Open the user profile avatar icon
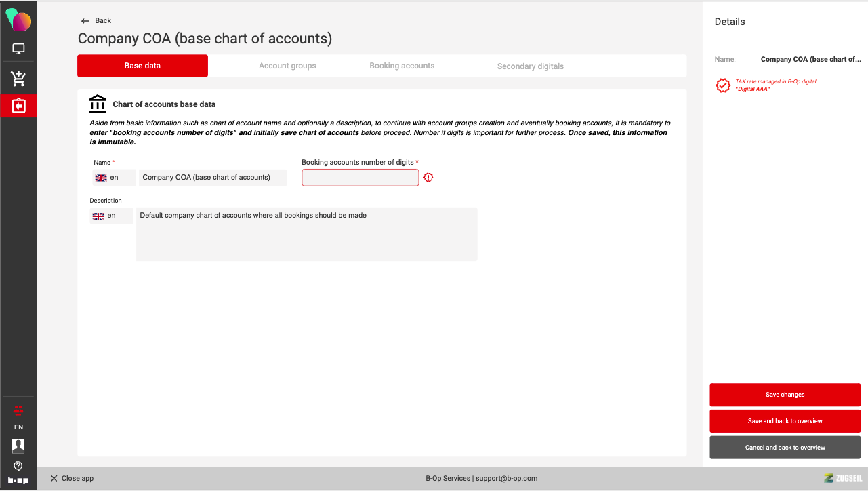The height and width of the screenshot is (491, 868). pos(18,446)
